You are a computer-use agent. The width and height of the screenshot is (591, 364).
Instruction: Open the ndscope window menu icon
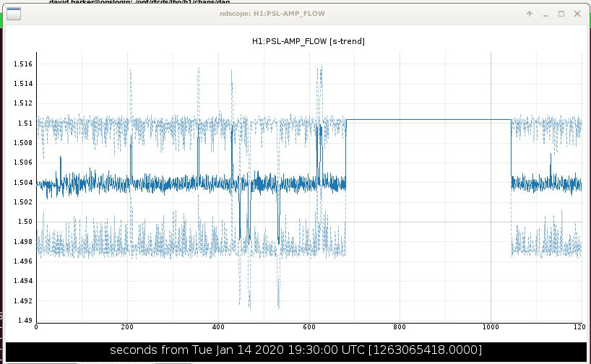pos(14,14)
